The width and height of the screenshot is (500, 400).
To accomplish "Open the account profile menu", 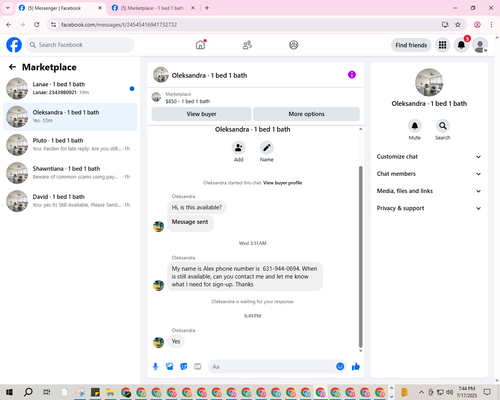I will click(x=480, y=45).
